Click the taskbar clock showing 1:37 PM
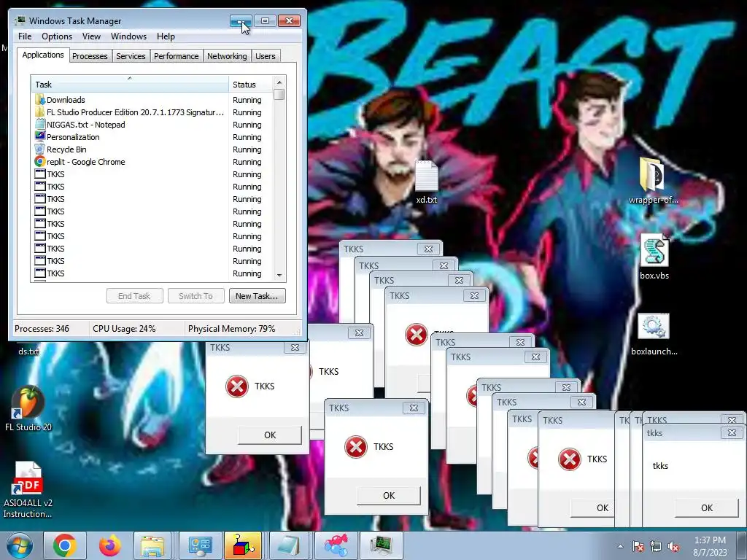The width and height of the screenshot is (747, 560). [x=710, y=546]
